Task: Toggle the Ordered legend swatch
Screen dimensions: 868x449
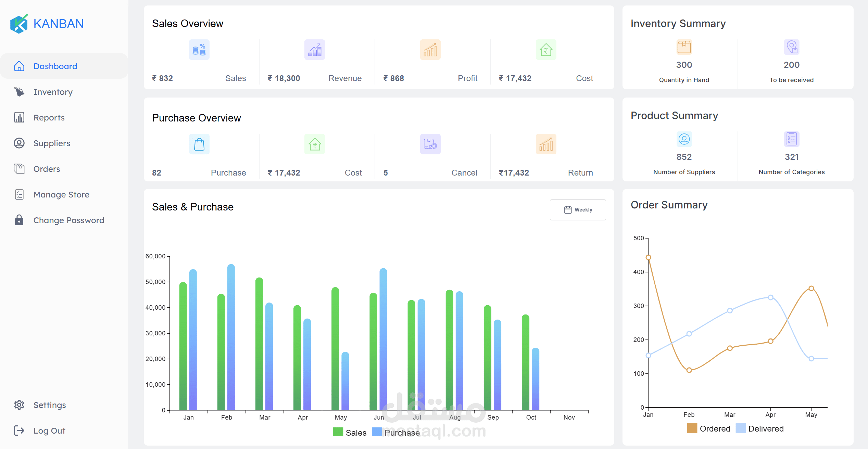Action: pyautogui.click(x=692, y=428)
